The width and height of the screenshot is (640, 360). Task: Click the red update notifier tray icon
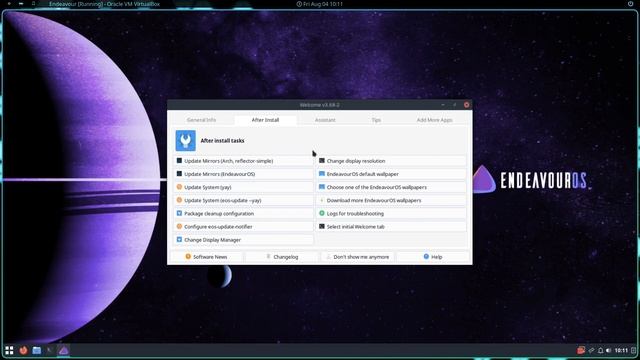tap(581, 350)
